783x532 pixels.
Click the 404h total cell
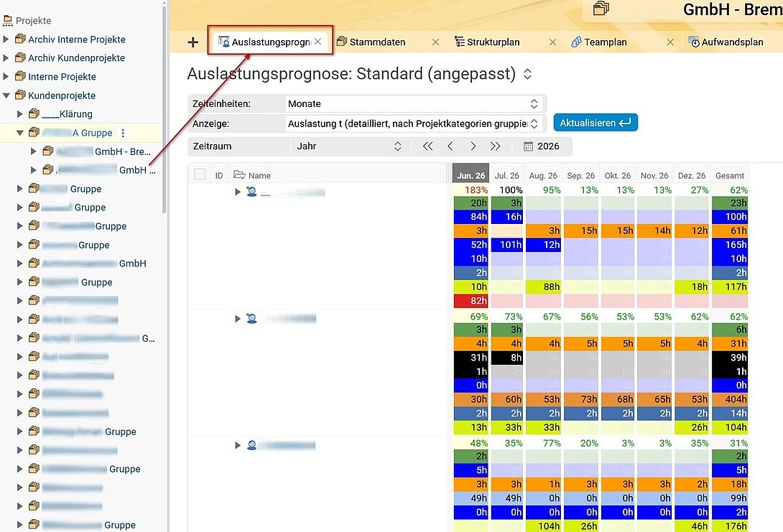click(x=730, y=399)
